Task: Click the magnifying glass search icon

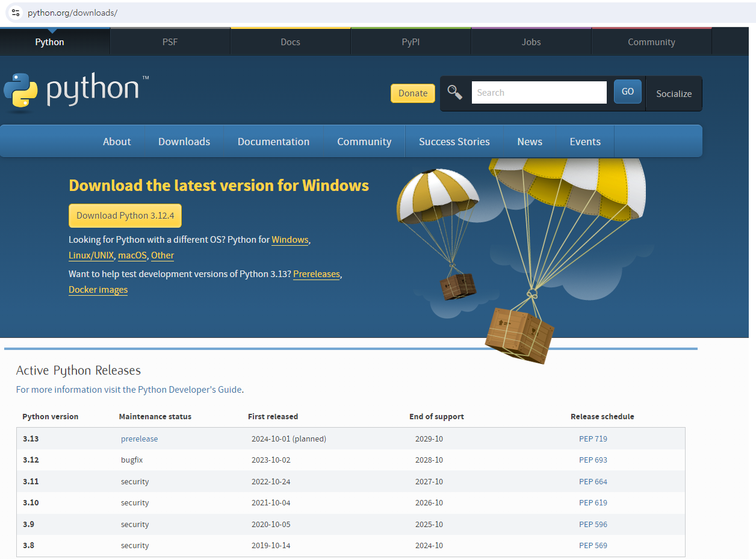Action: 455,93
